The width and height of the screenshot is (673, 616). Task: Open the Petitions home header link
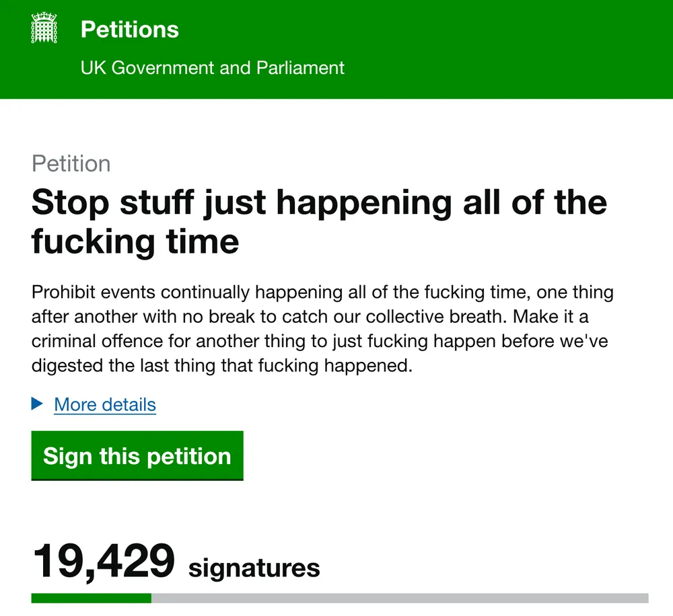(x=129, y=30)
